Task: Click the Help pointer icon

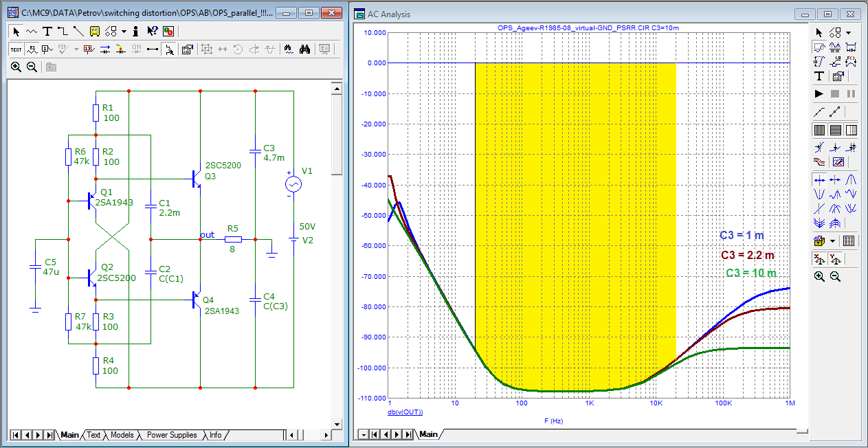Action: (x=152, y=31)
